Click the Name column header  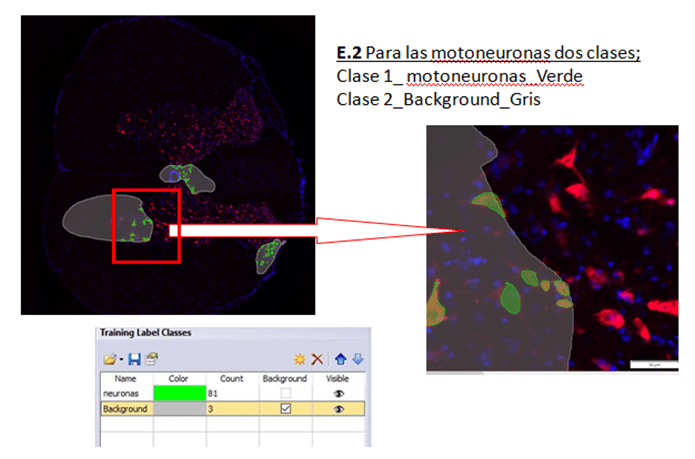(125, 380)
